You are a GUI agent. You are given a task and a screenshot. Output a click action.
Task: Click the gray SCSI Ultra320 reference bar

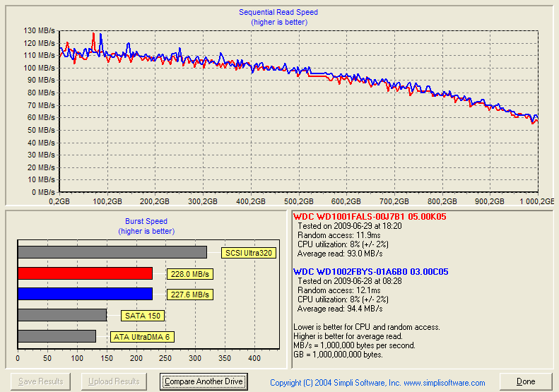point(112,252)
